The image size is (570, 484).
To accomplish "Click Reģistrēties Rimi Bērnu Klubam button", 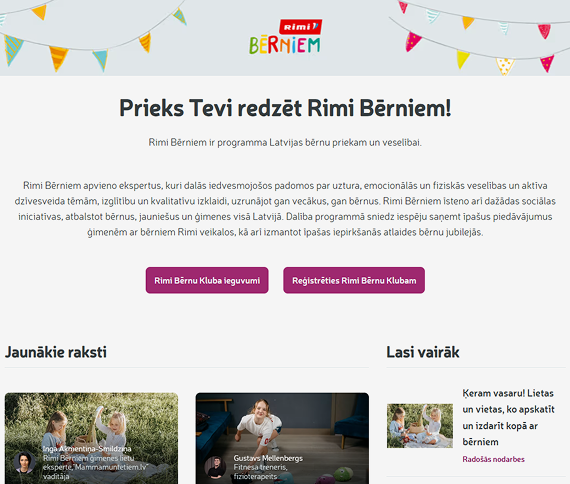I will click(354, 280).
